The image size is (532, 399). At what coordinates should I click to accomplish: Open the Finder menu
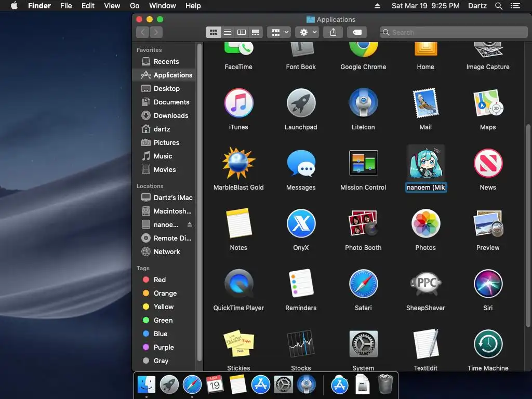(x=39, y=6)
